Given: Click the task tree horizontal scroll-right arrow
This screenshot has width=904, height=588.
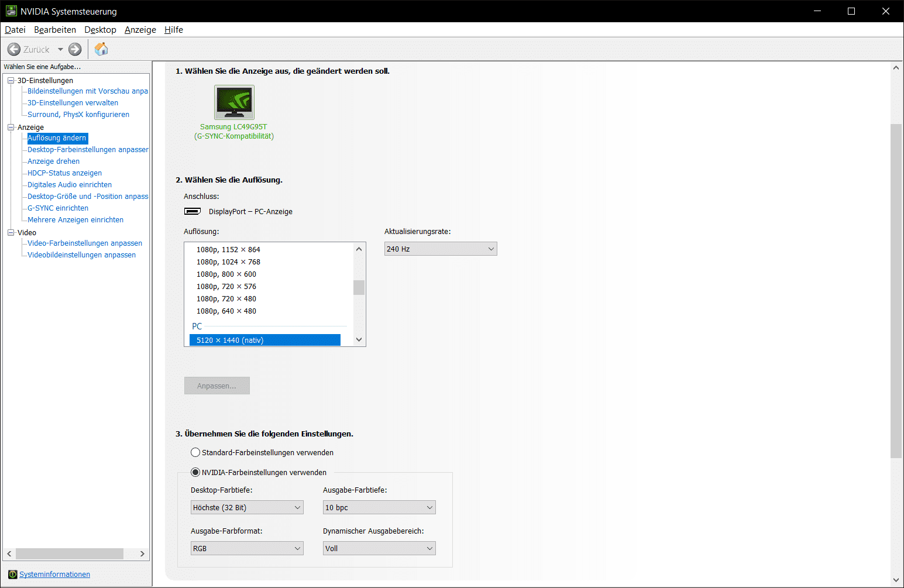Looking at the screenshot, I should click(x=142, y=553).
